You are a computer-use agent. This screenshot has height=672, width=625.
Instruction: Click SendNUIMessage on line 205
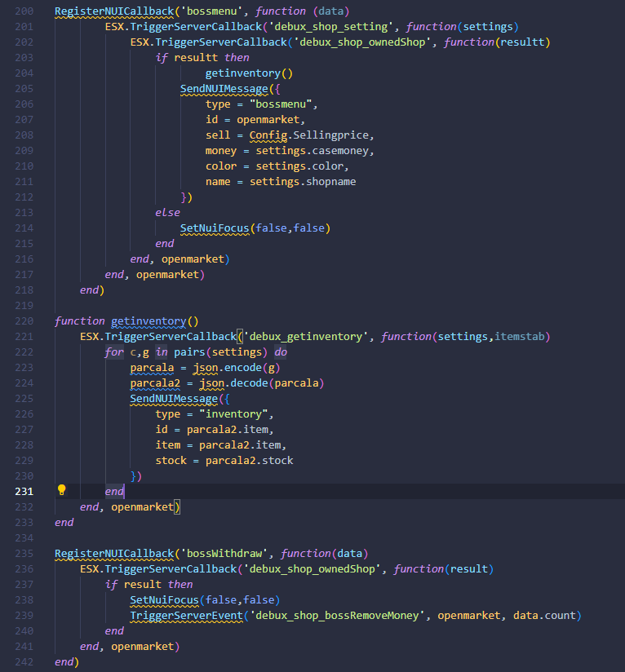pyautogui.click(x=224, y=89)
